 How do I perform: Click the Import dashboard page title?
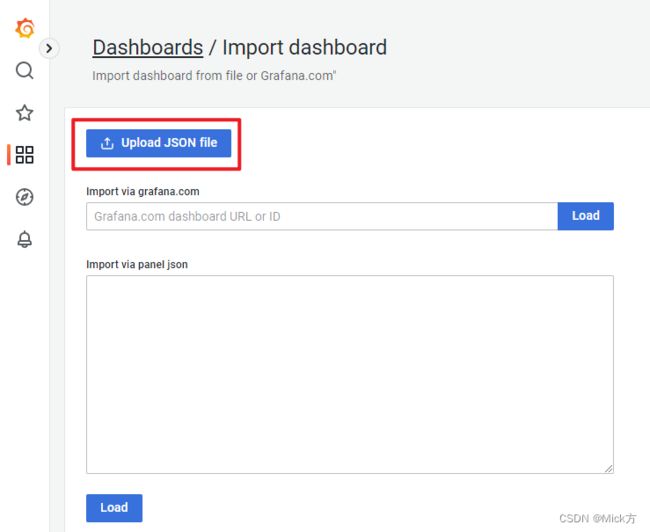[x=305, y=47]
